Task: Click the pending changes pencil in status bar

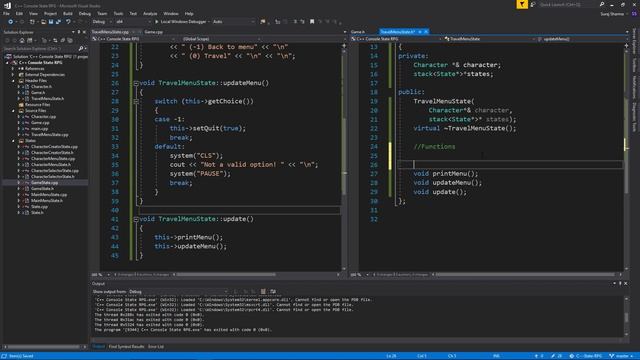Action: [556, 356]
